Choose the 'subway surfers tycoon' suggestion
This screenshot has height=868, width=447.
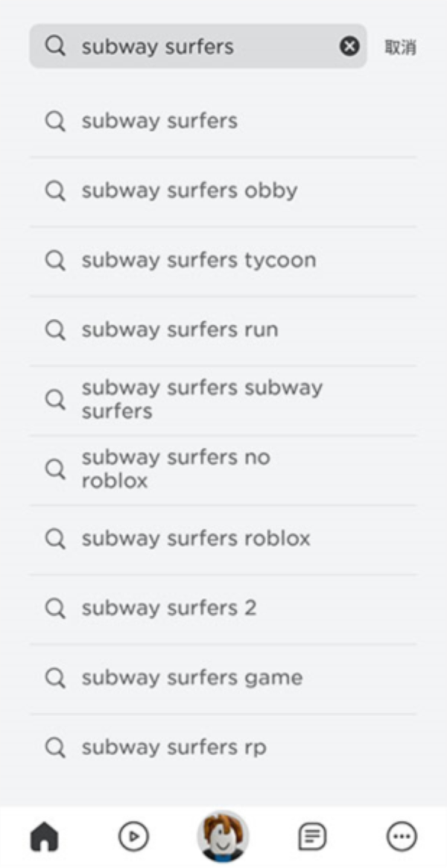[198, 260]
